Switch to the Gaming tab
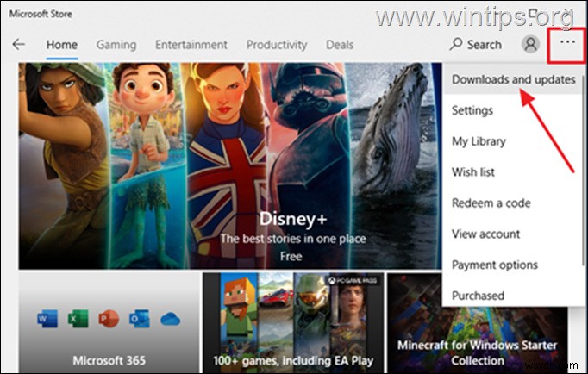Screen dimensions: 588x374 tap(116, 44)
